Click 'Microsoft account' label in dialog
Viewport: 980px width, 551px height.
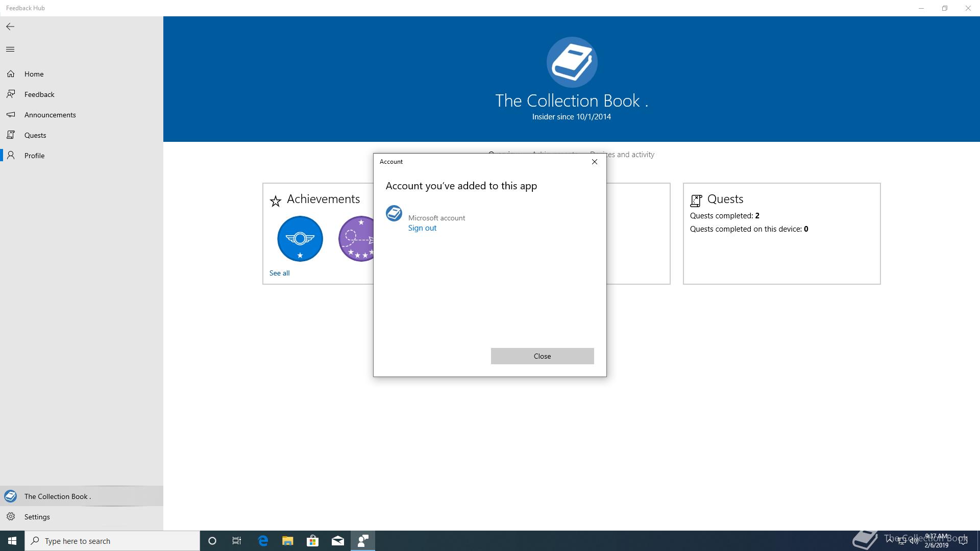[436, 218]
